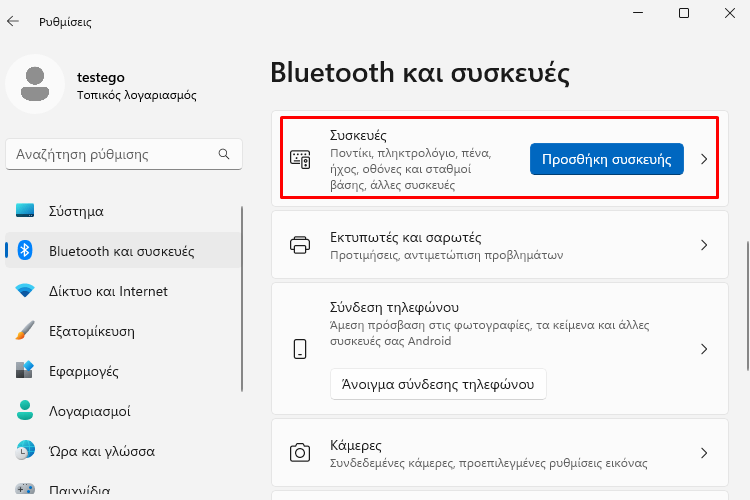Image resolution: width=750 pixels, height=500 pixels.
Task: Click the Ρυθμίσεις window title
Action: [x=66, y=22]
